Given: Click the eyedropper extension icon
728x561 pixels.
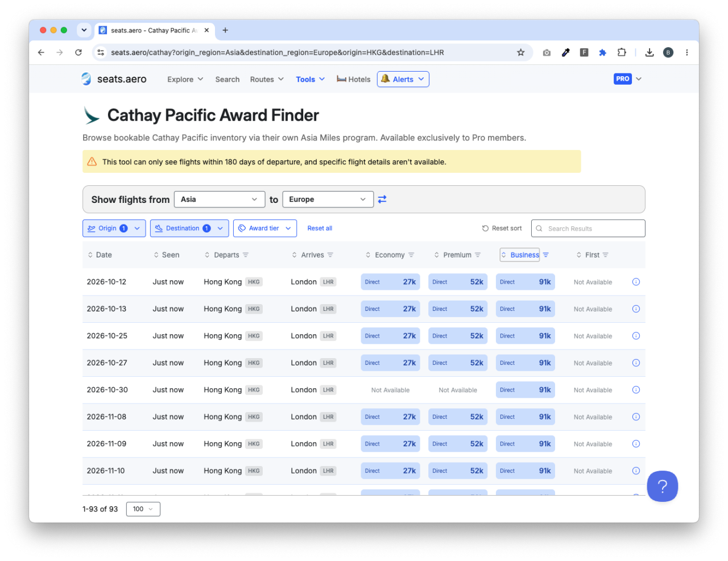Looking at the screenshot, I should coord(565,52).
